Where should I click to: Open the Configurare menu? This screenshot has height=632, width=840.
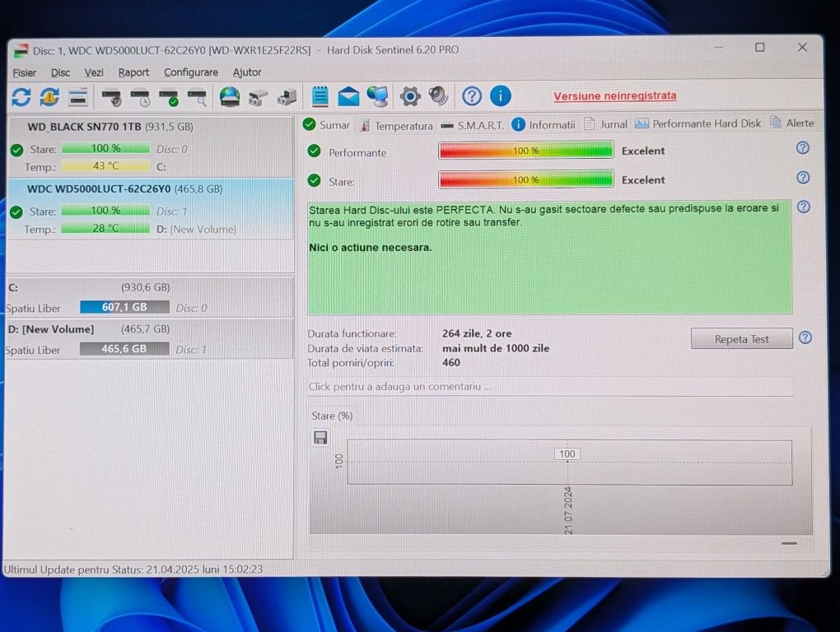[x=191, y=72]
